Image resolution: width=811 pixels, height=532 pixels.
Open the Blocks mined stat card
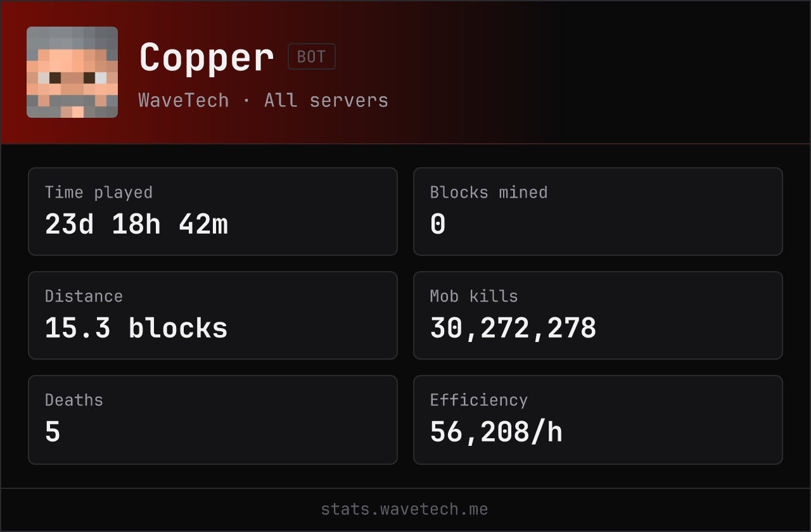point(598,212)
